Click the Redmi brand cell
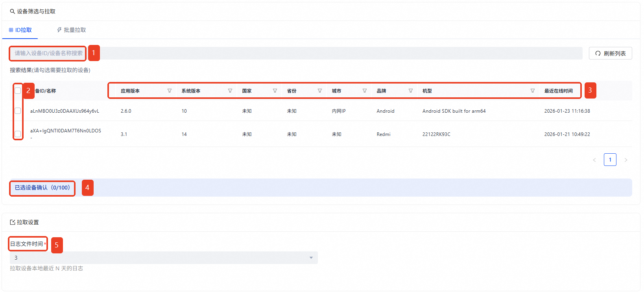This screenshot has height=292, width=644. [x=384, y=134]
